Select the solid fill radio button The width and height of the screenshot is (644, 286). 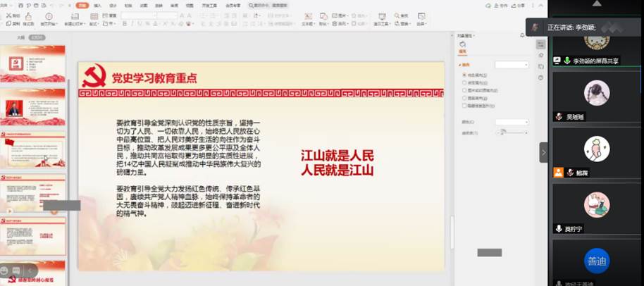(464, 75)
